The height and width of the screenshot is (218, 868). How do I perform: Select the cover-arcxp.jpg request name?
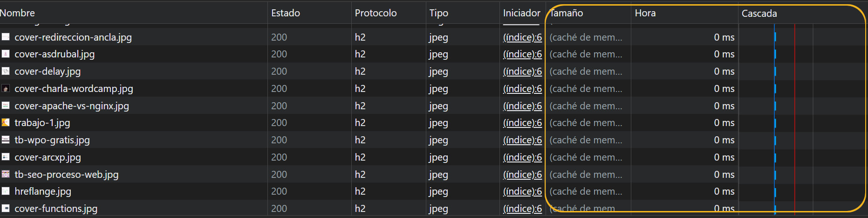click(x=48, y=157)
